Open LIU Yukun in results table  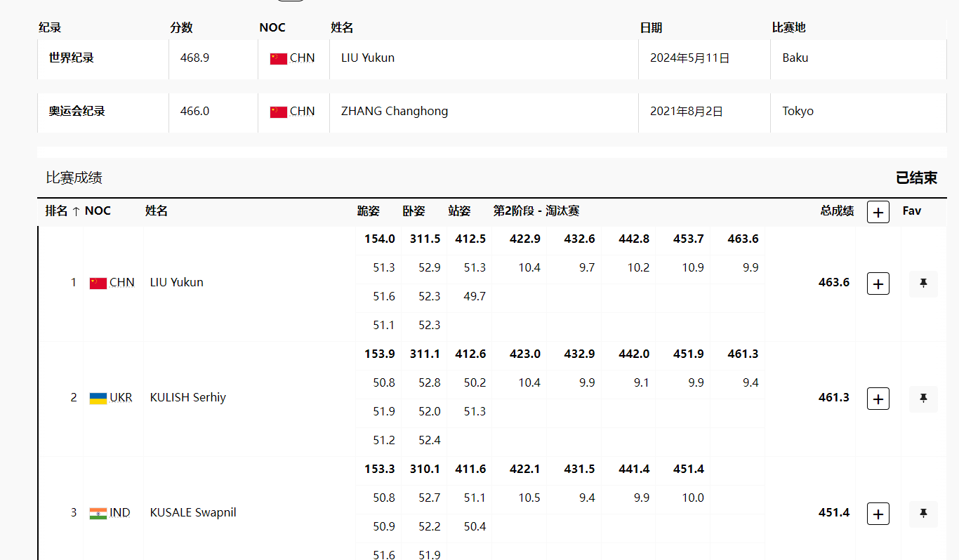pos(177,282)
